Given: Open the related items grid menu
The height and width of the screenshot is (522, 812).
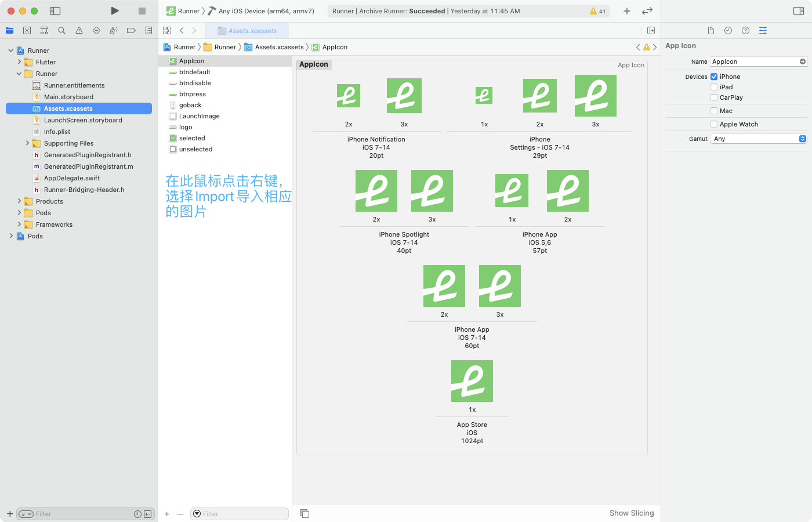Looking at the screenshot, I should pyautogui.click(x=167, y=31).
